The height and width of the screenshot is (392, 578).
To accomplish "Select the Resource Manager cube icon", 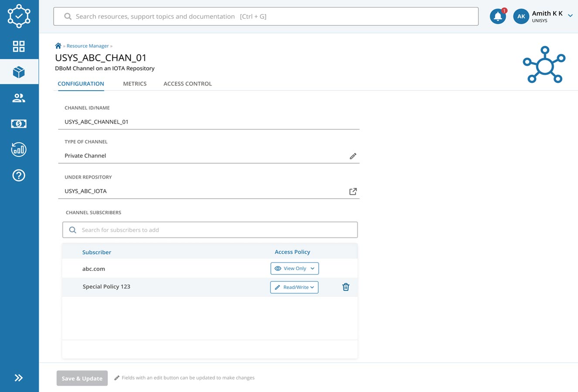I will click(19, 72).
